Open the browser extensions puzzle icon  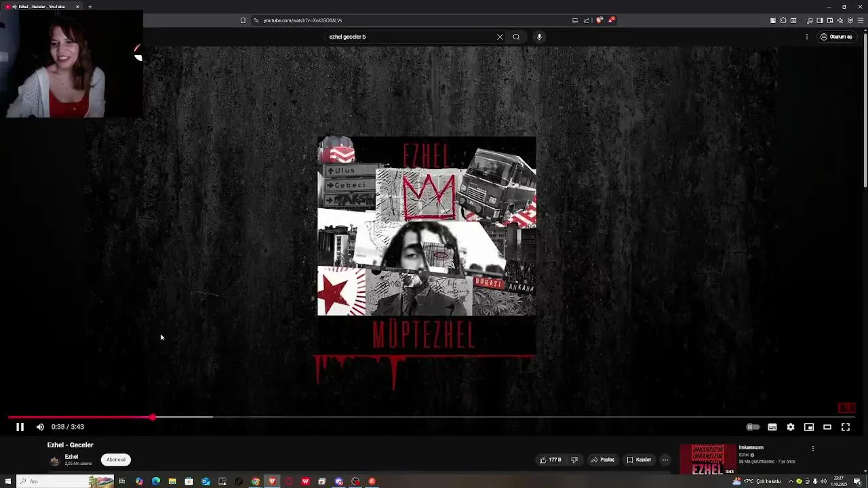coord(783,20)
